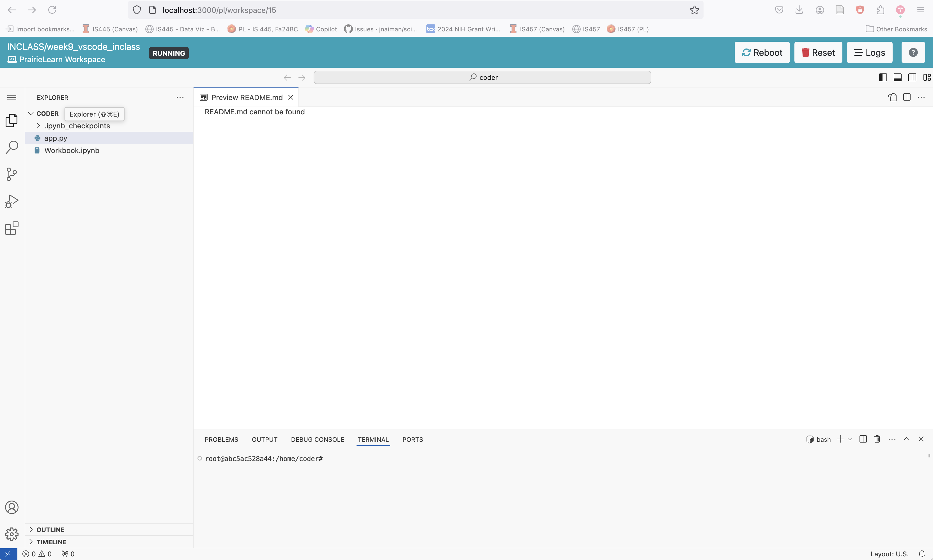The height and width of the screenshot is (560, 933).
Task: Switch to the PROBLEMS panel tab
Action: [221, 439]
